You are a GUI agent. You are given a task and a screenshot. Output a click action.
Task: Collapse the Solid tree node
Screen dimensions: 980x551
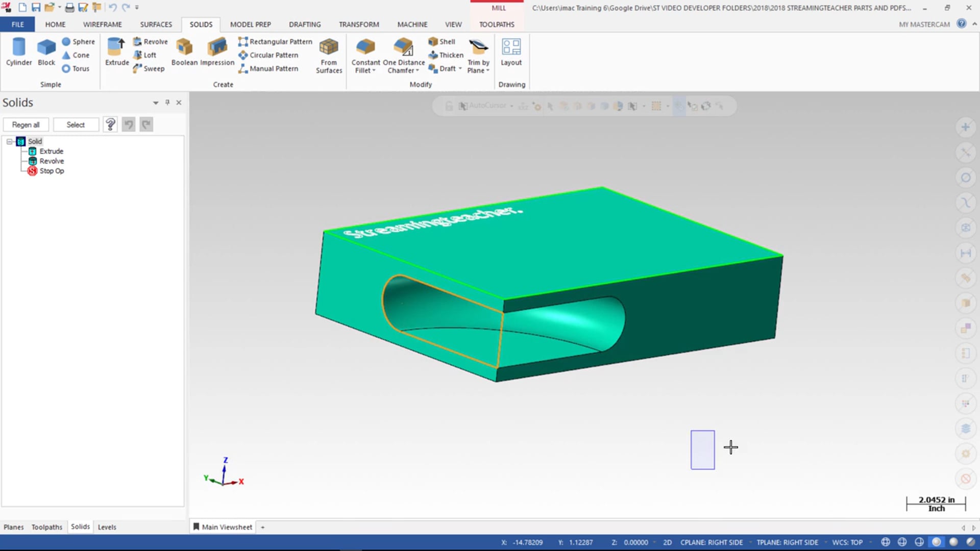(9, 141)
